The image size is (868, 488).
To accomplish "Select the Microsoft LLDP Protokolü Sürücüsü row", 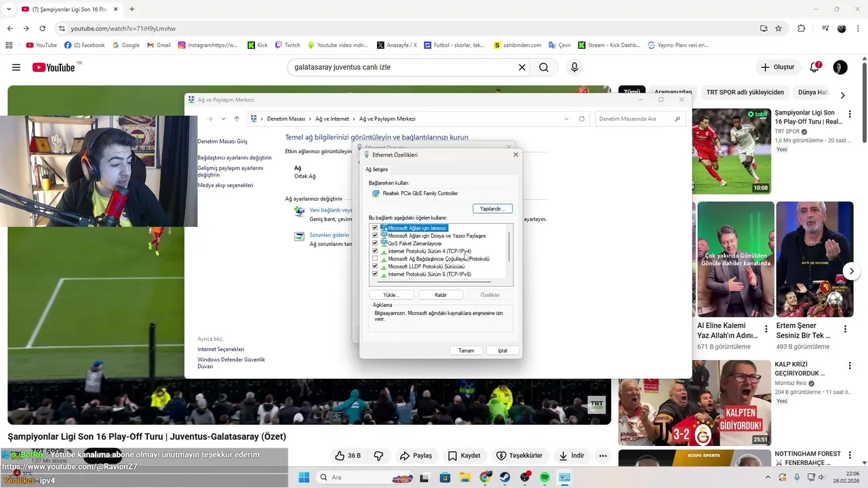I will tap(426, 266).
